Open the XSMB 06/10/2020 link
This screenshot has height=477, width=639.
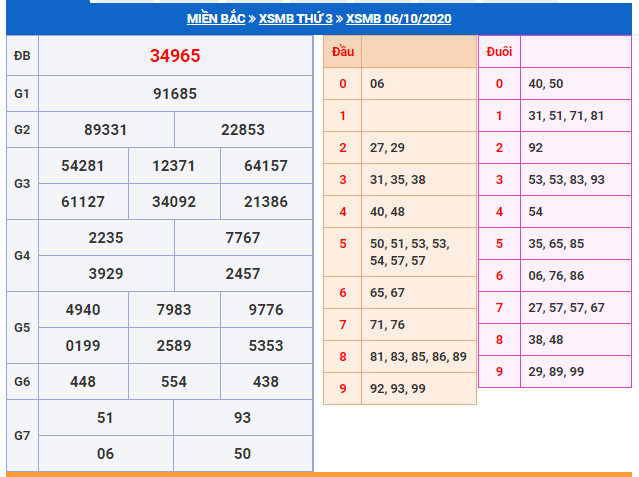[x=399, y=19]
